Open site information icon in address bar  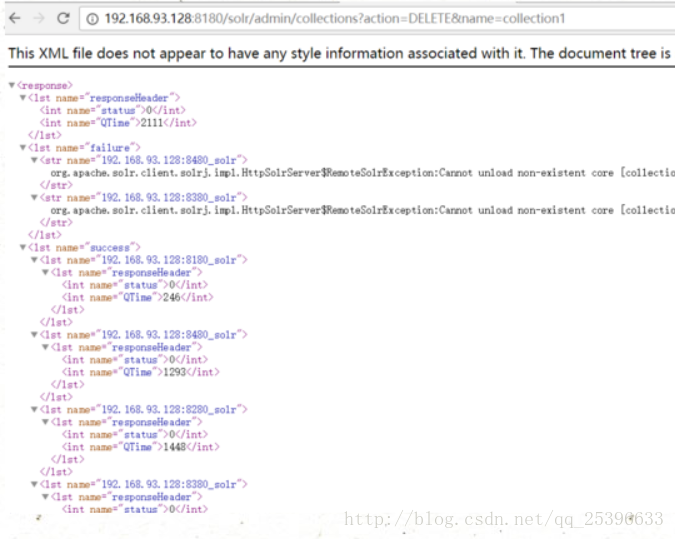(93, 19)
